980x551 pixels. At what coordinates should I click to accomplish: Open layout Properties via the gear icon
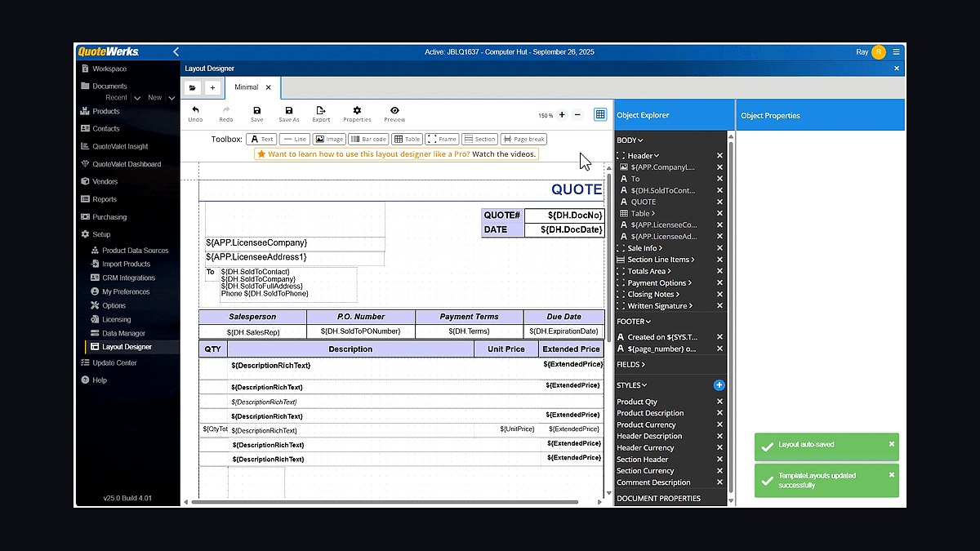[357, 113]
